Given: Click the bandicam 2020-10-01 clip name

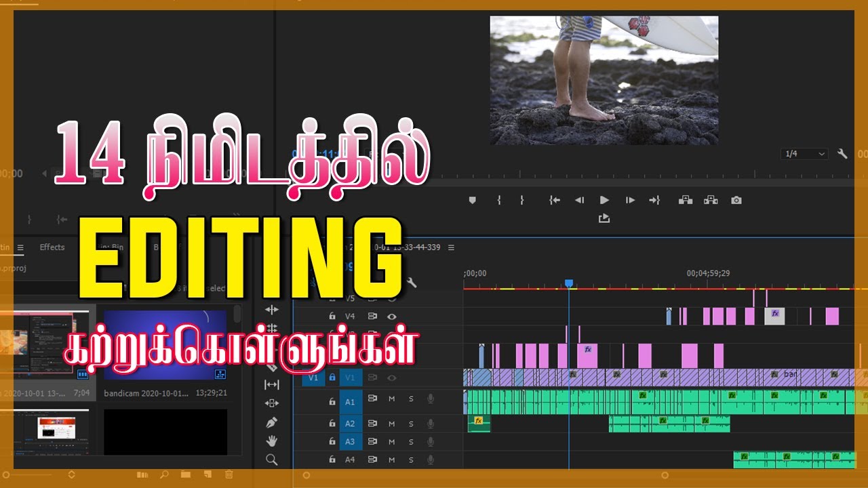Looking at the screenshot, I should pos(146,393).
